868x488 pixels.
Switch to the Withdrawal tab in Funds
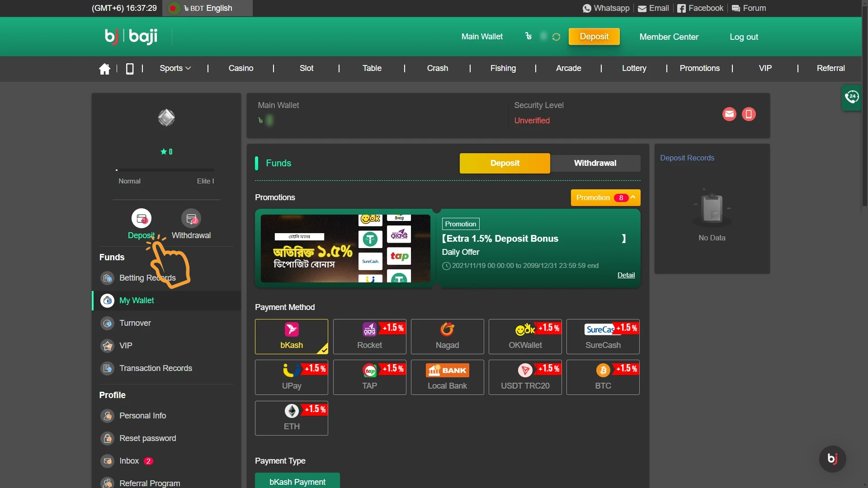point(595,163)
